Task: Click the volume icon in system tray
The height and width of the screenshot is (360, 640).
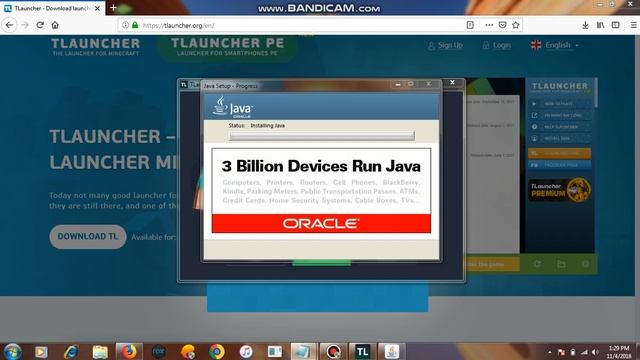Action: point(596,352)
